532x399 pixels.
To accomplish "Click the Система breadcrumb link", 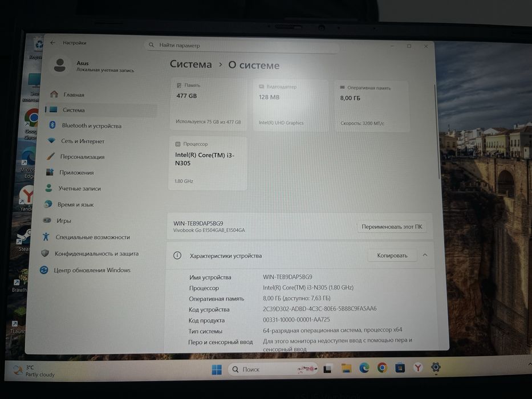I will [x=190, y=64].
